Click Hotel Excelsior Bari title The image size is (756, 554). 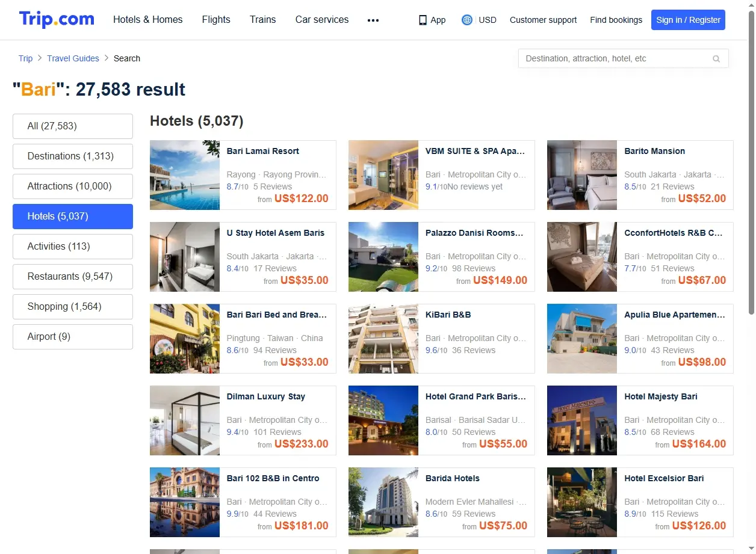[x=664, y=478]
